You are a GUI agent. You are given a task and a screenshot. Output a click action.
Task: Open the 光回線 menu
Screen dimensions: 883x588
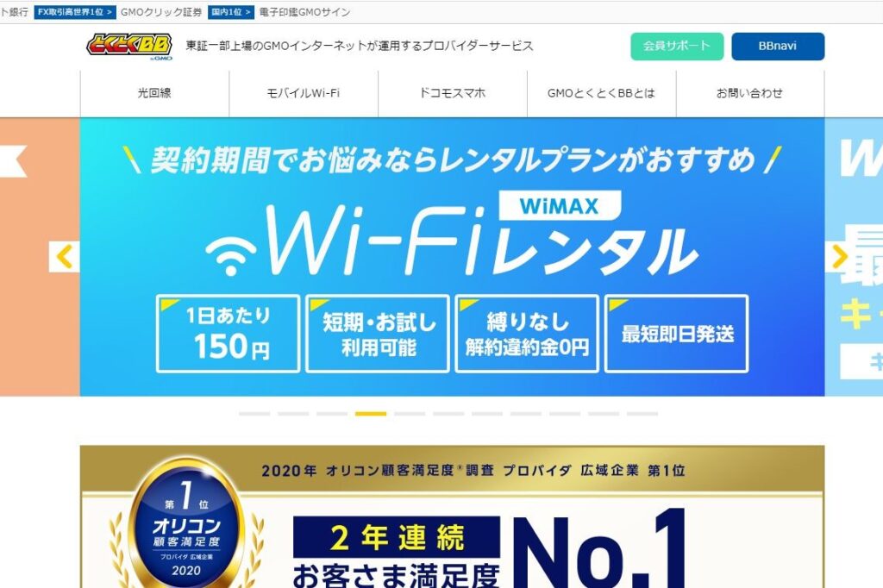(154, 93)
